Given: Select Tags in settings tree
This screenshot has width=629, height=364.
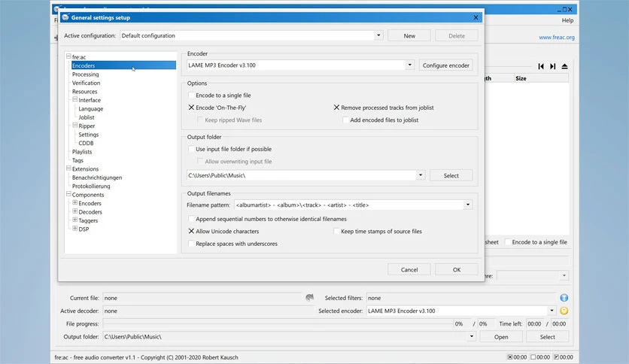Looking at the screenshot, I should 77,160.
